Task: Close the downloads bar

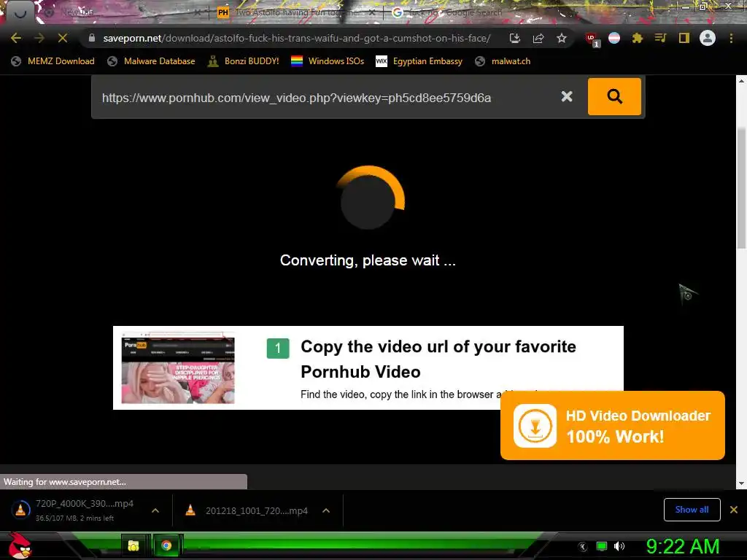Action: coord(734,510)
